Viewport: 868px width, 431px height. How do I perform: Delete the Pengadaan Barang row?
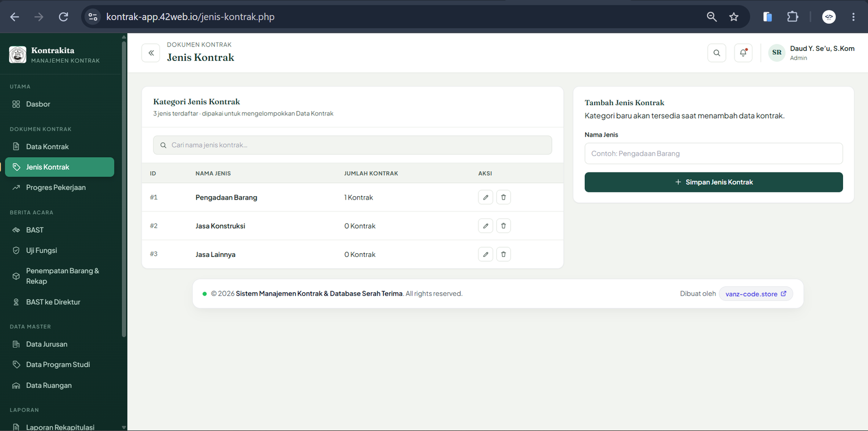coord(503,197)
